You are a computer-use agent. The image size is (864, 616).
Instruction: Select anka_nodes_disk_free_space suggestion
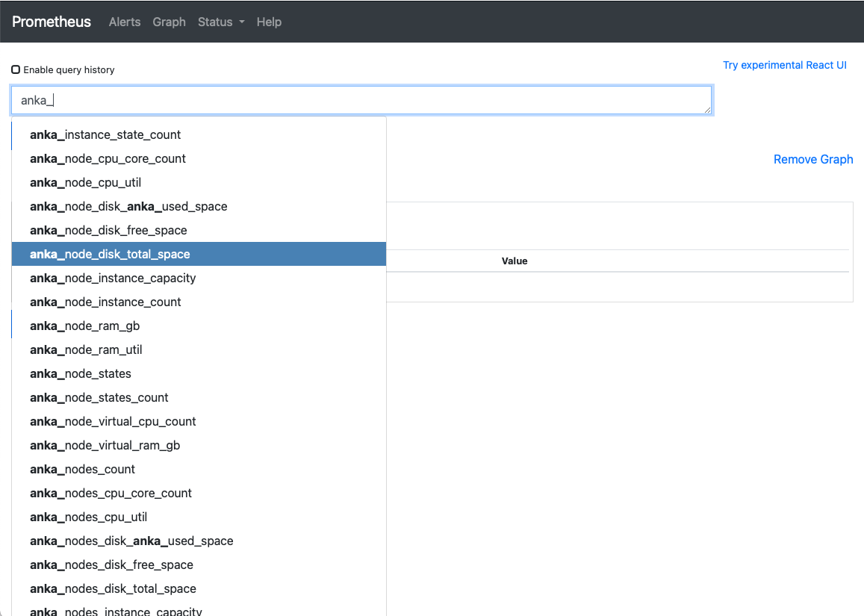point(111,564)
